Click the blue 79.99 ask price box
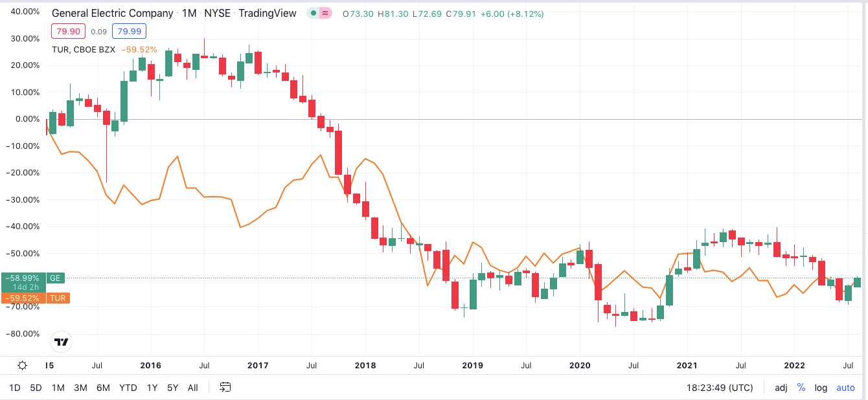 point(130,31)
